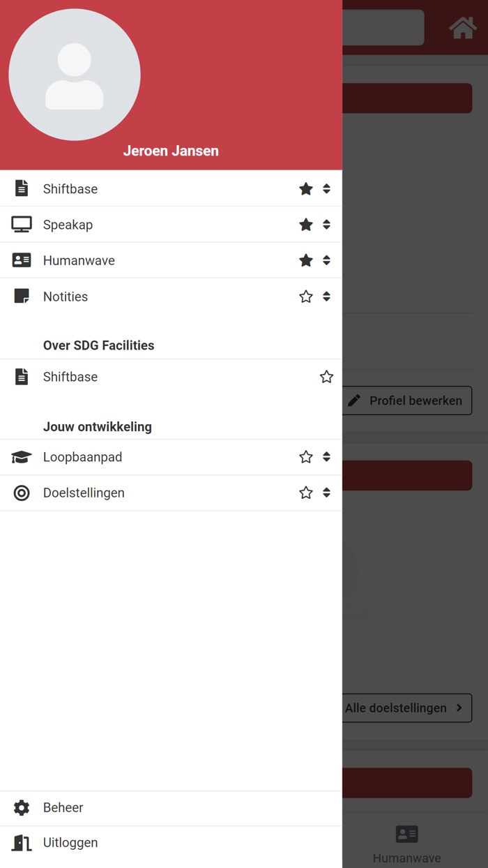Click the reorder arrows next to Humanwave
Screen dimensions: 488x868
[326, 260]
